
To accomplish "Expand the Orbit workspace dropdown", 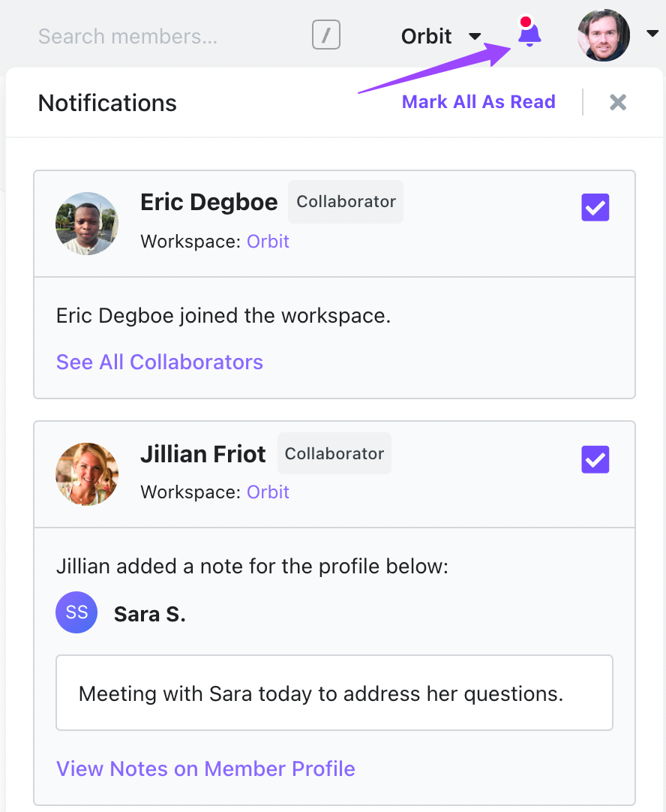I will pos(441,36).
